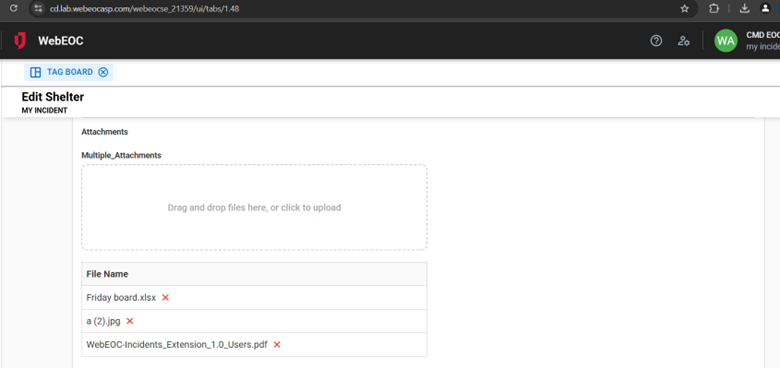Open site information icon in address bar

[38, 8]
